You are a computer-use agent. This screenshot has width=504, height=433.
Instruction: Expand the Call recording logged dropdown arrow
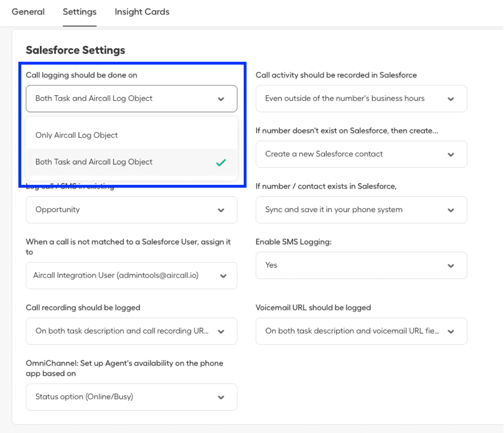221,331
